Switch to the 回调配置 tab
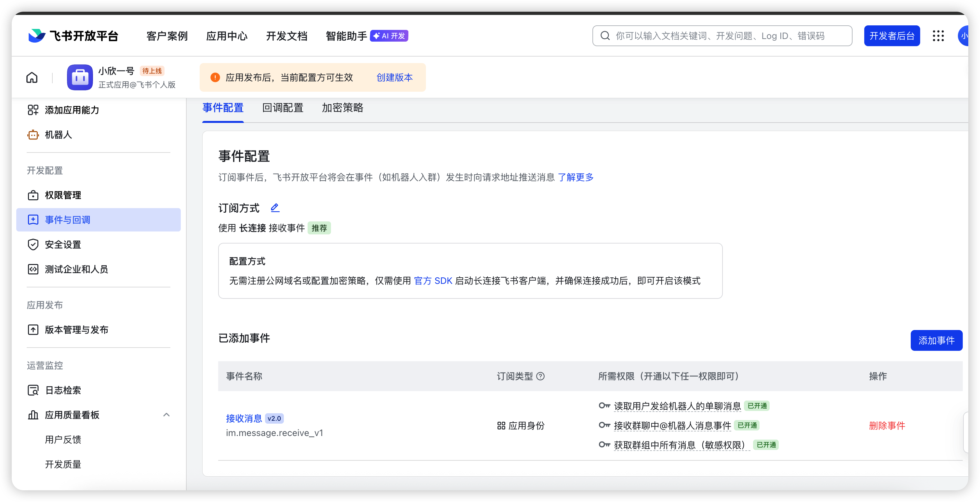The image size is (980, 502). (283, 108)
